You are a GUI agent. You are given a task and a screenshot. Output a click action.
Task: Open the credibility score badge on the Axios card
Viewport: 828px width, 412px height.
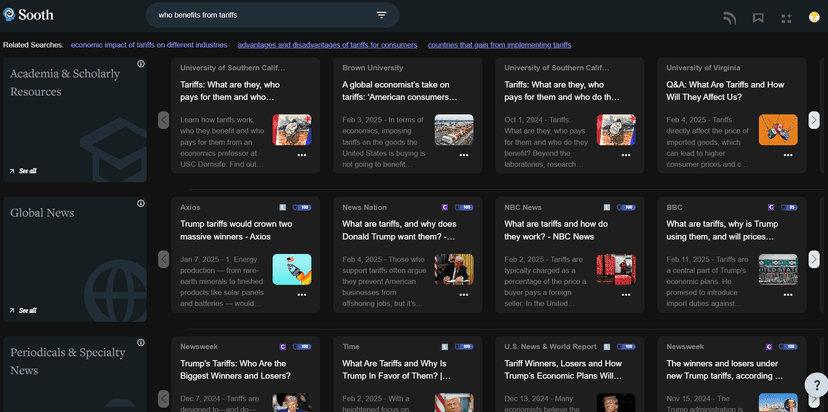point(303,207)
